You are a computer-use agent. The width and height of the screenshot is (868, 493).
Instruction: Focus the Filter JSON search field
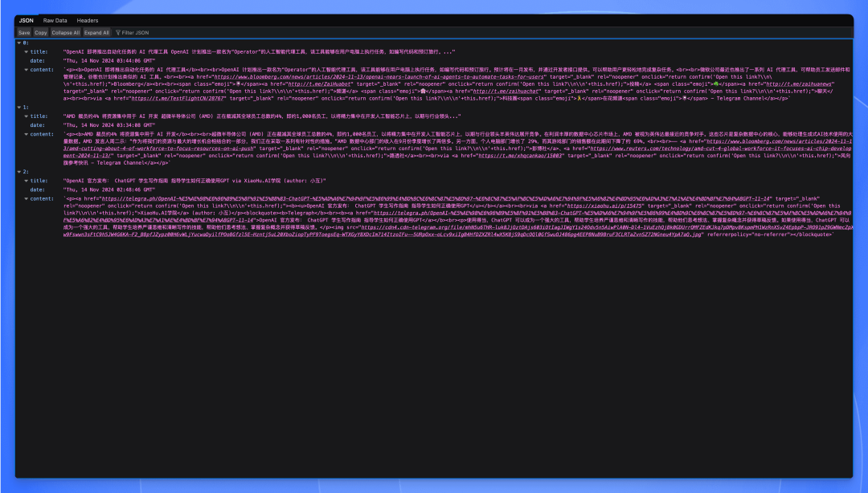[x=135, y=33]
